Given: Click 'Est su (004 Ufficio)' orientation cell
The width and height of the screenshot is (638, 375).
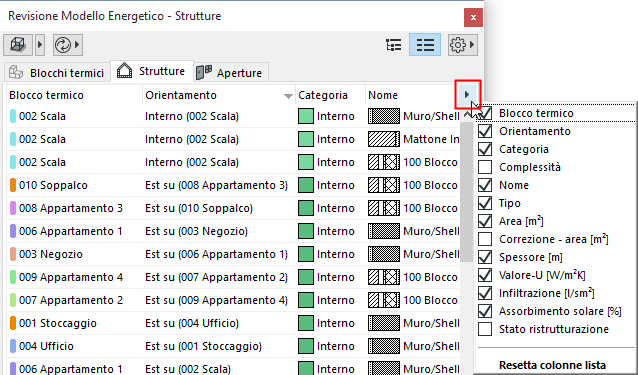Looking at the screenshot, I should (192, 323).
